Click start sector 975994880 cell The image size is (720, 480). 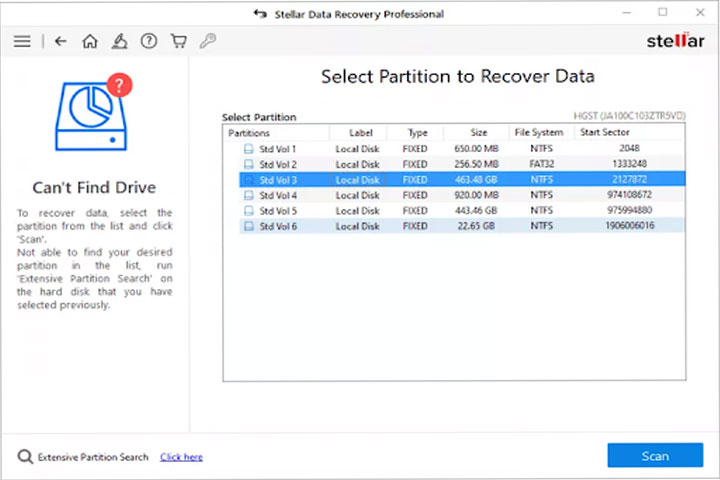629,210
